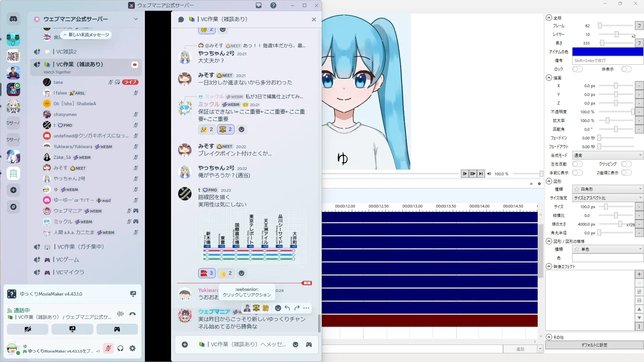The image size is (644, 362).
Task: Click the headphones deafen icon
Action: (x=120, y=348)
